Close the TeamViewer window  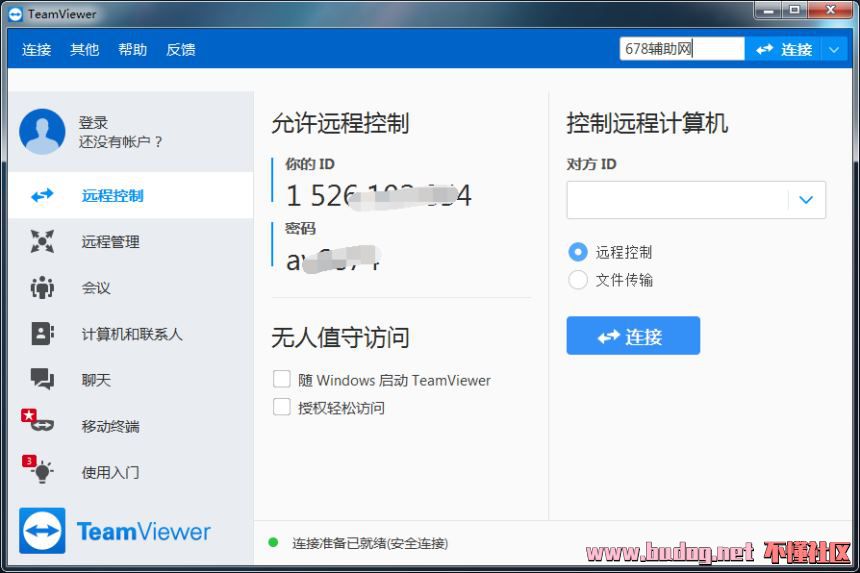[831, 10]
